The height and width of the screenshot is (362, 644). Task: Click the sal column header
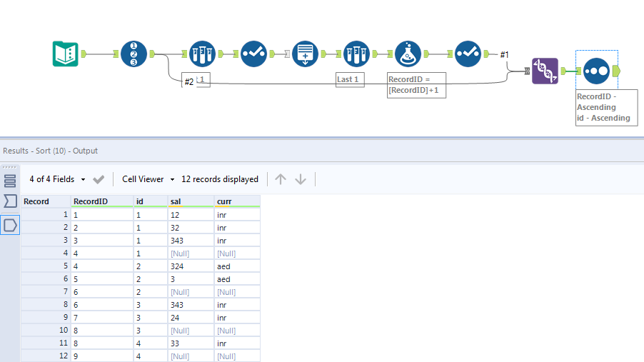[191, 201]
